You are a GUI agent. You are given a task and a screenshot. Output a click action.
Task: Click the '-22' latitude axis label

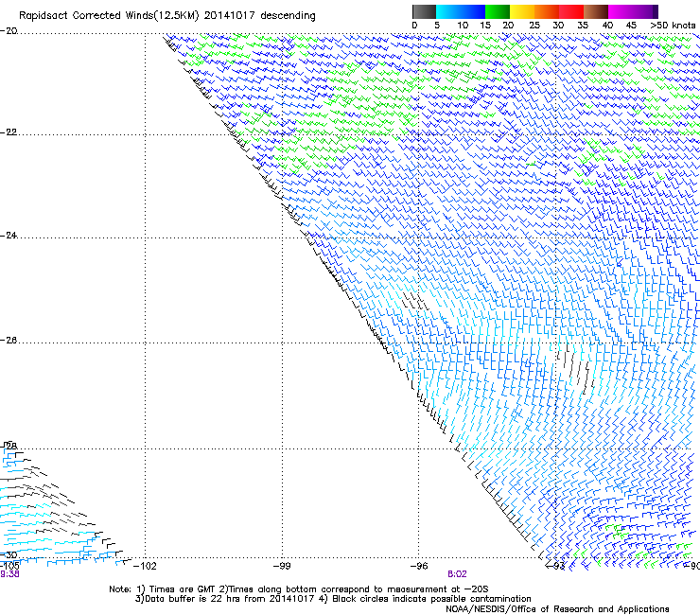(9, 132)
